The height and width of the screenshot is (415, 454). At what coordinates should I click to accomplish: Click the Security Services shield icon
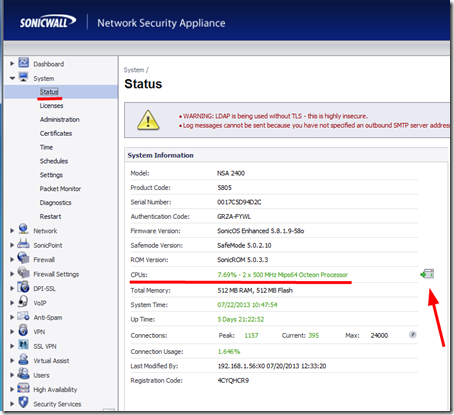coord(23,402)
